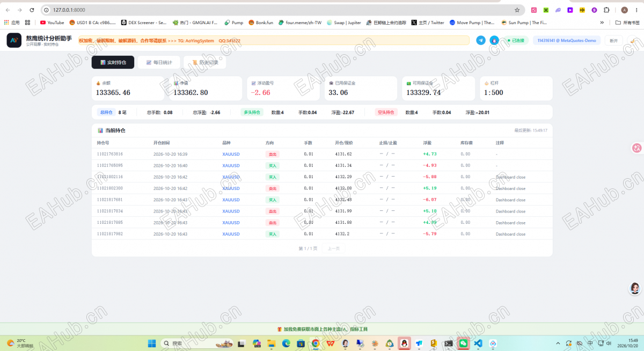Reload the page with the refresh icon

[x=32, y=10]
